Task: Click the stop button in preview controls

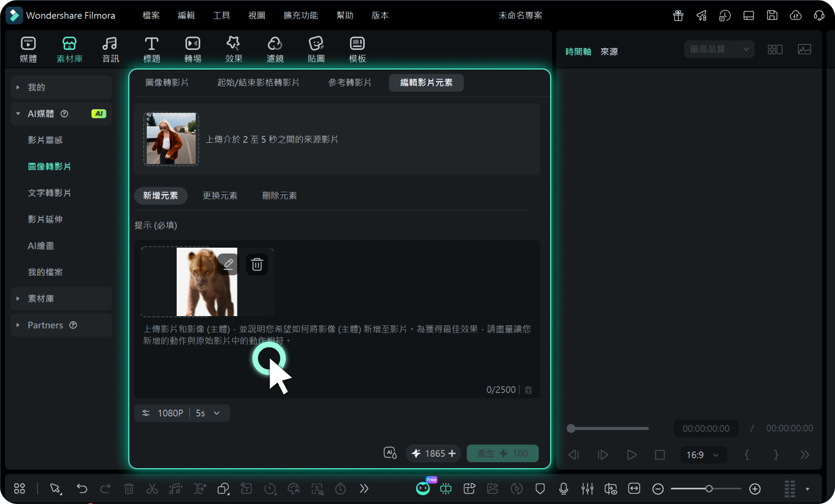Action: point(660,455)
